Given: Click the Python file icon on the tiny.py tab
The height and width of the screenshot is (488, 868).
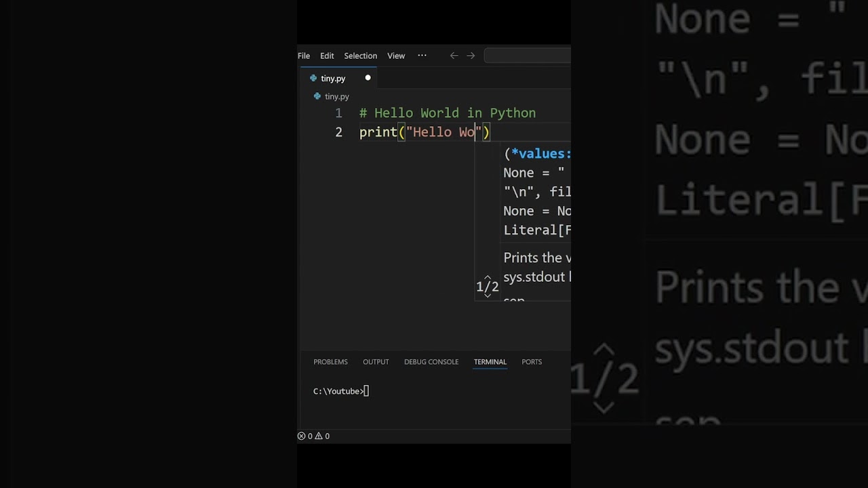Looking at the screenshot, I should click(313, 79).
